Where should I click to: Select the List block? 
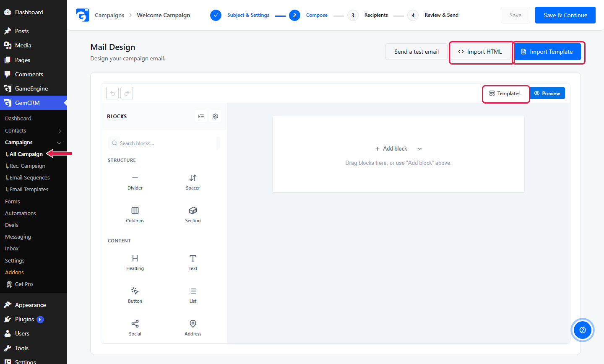193,295
